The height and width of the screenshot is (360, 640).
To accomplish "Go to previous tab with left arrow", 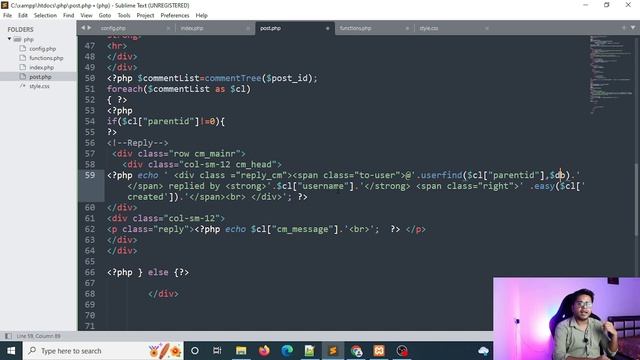I will pos(83,28).
